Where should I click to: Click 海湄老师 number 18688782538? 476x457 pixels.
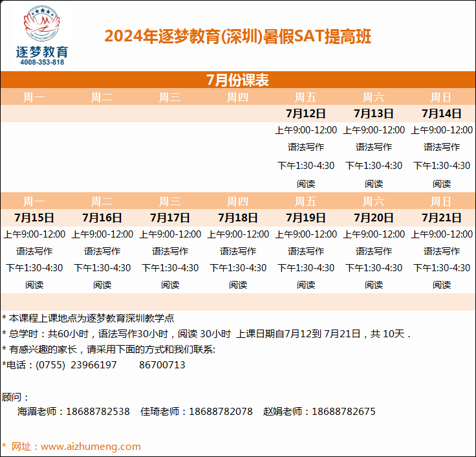click(x=98, y=412)
